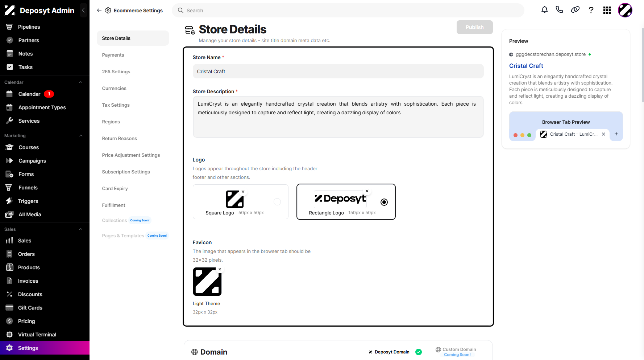This screenshot has height=360, width=644.
Task: Remove the square logo image
Action: click(x=243, y=192)
